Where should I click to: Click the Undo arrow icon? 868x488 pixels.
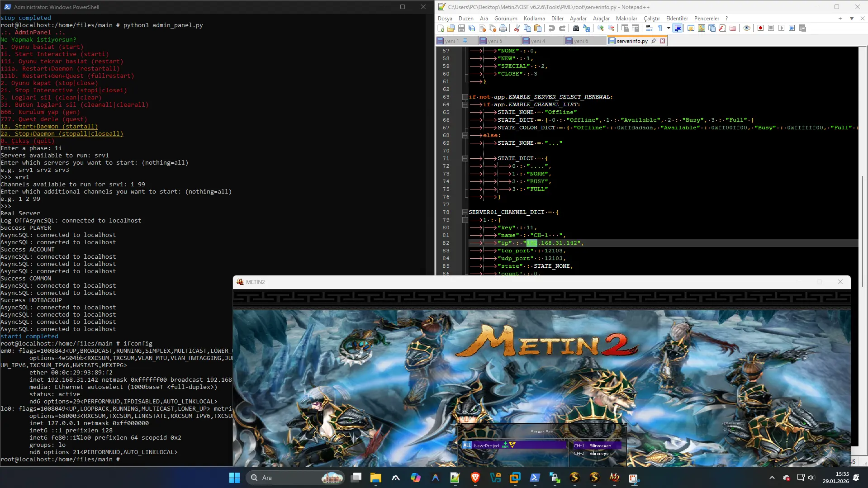pyautogui.click(x=551, y=28)
